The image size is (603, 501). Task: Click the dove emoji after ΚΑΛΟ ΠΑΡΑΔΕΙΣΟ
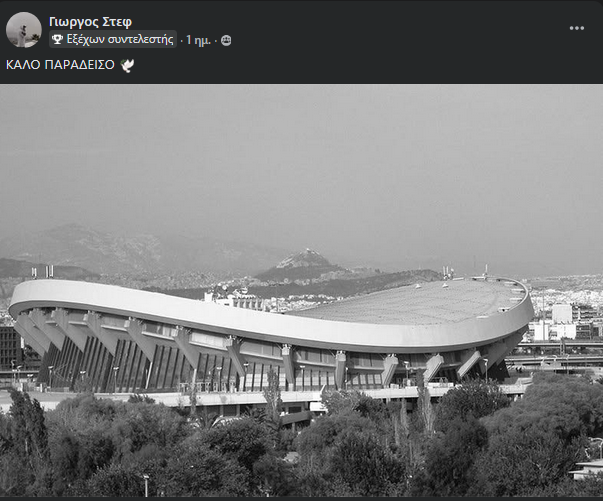tap(127, 65)
